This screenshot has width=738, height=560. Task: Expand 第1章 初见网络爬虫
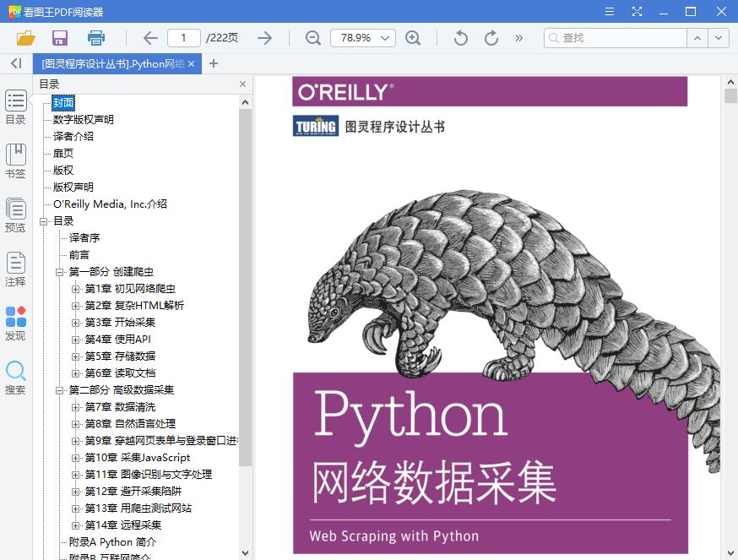pos(75,289)
